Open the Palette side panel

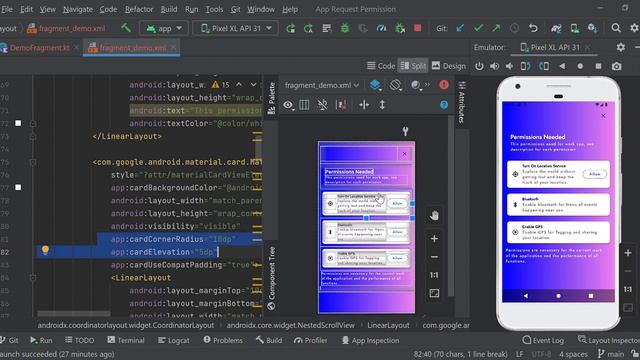click(271, 98)
